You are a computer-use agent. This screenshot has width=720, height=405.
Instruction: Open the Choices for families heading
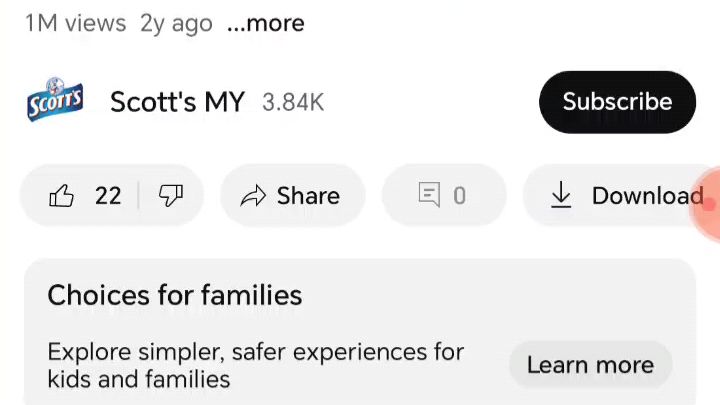click(x=174, y=295)
